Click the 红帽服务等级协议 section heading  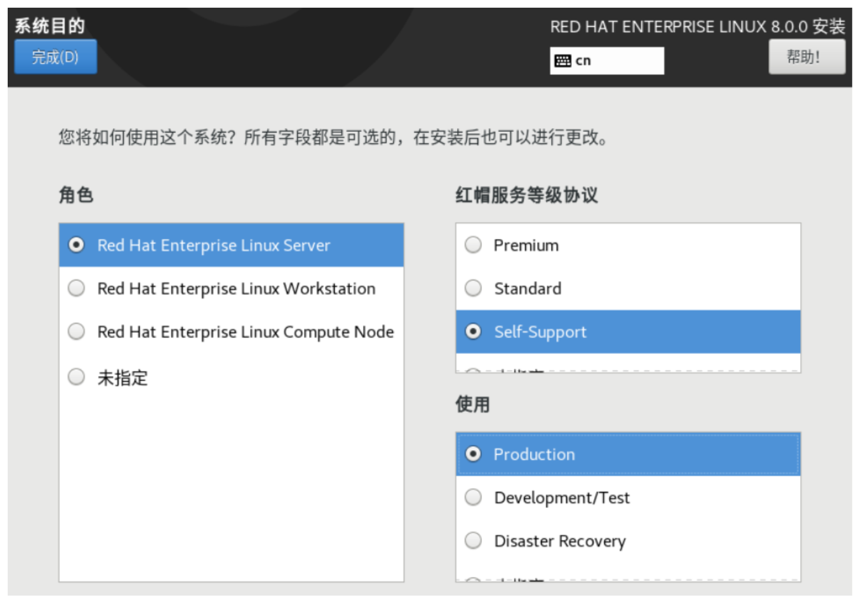click(526, 195)
